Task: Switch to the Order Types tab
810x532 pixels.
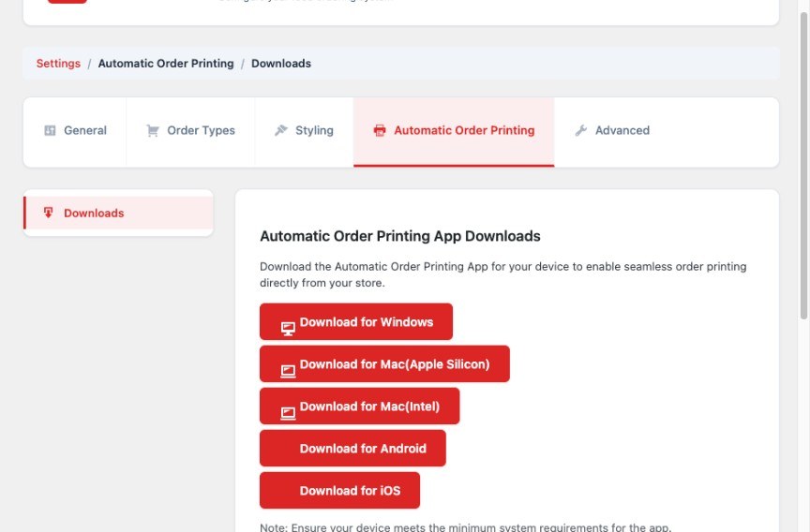Action: (190, 131)
